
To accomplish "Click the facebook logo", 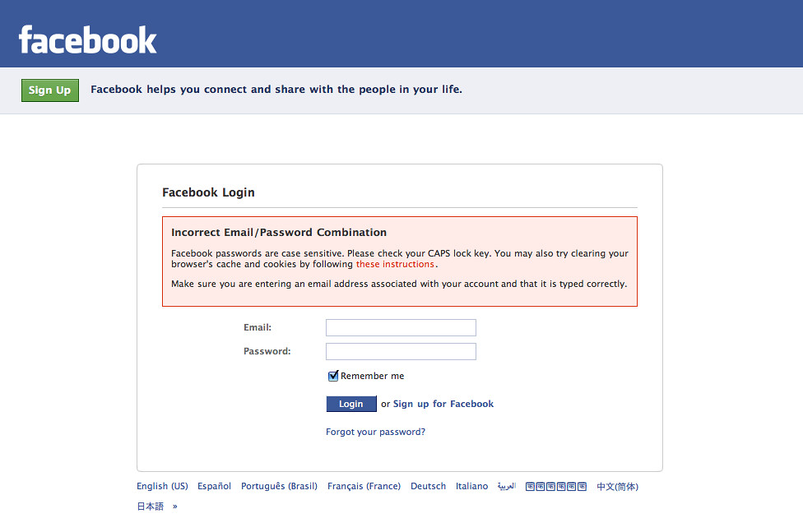I will [x=87, y=36].
